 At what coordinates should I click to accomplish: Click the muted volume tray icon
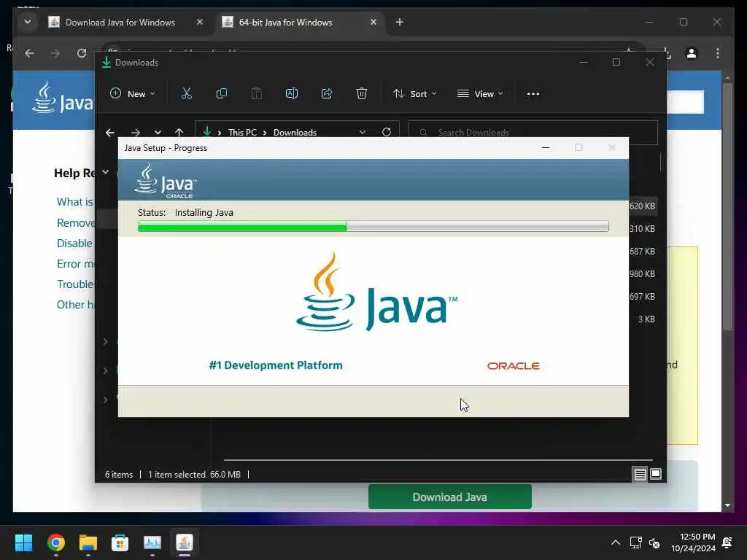(654, 542)
